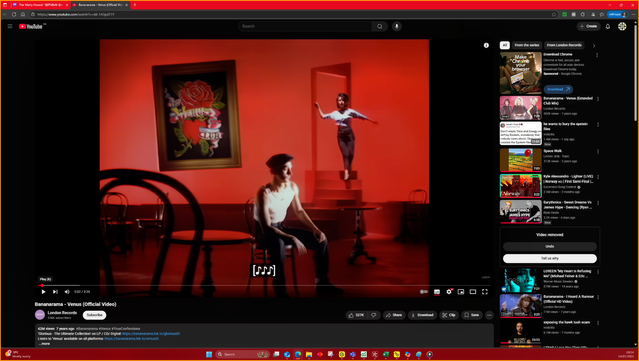Viewport: 639px width, 361px height.
Task: Start voice search with microphone icon
Action: coord(397,26)
